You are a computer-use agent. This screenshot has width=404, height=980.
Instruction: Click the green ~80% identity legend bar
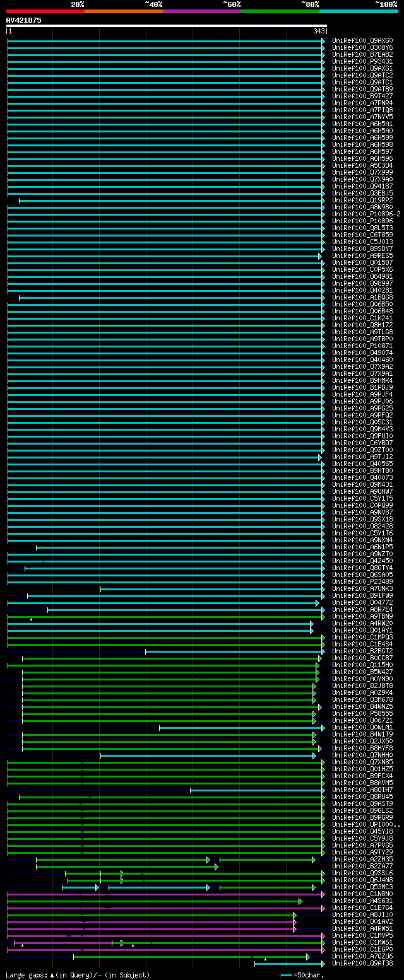click(280, 11)
